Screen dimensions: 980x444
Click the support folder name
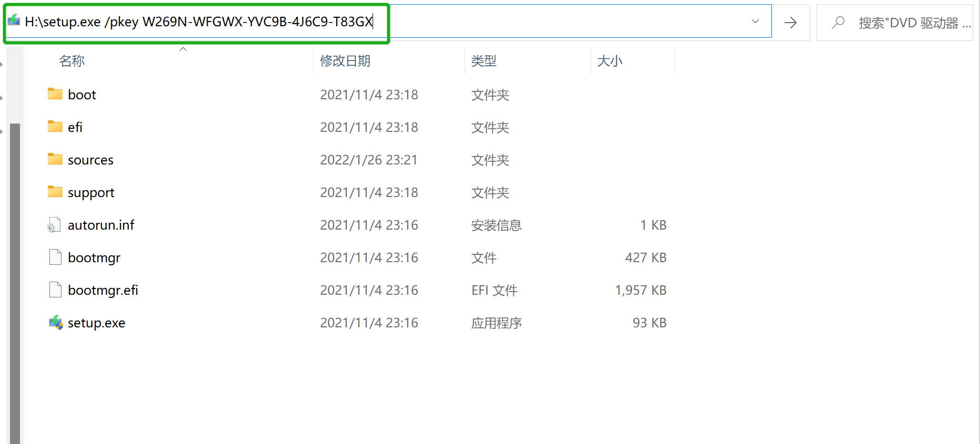pos(91,193)
